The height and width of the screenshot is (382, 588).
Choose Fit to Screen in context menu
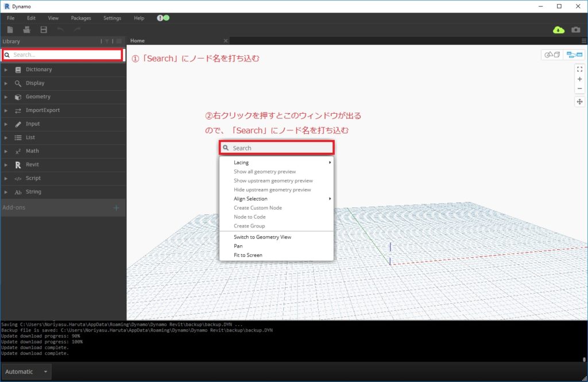click(277, 255)
